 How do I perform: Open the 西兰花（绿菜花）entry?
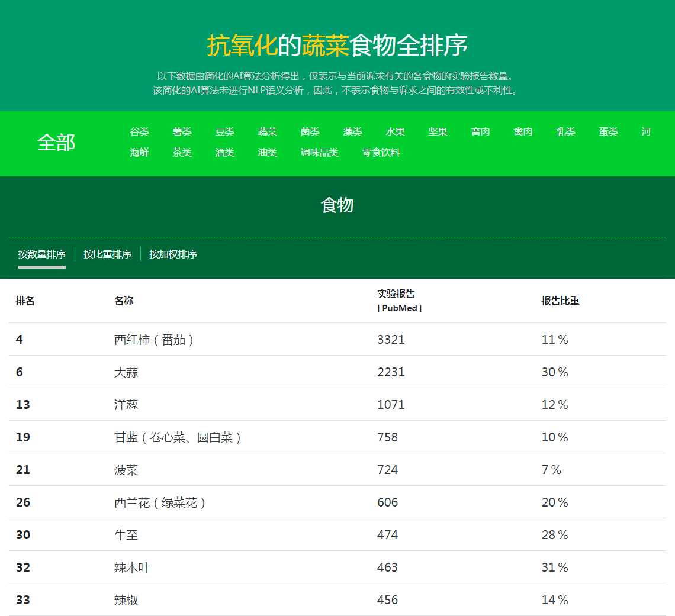point(160,502)
